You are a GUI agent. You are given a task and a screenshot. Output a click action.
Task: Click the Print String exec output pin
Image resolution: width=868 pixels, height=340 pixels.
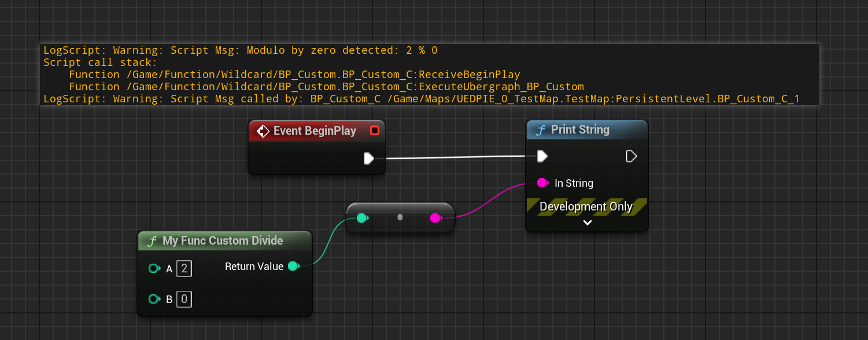[x=631, y=156]
